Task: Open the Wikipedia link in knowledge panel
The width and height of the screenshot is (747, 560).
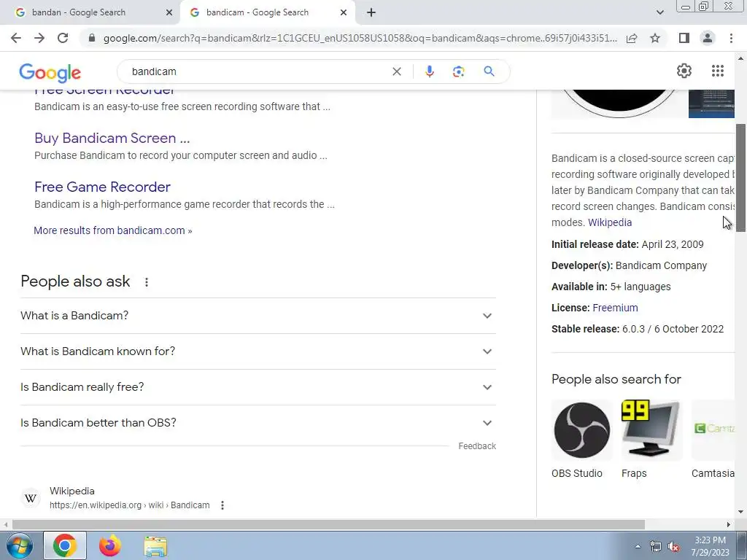Action: 610,222
